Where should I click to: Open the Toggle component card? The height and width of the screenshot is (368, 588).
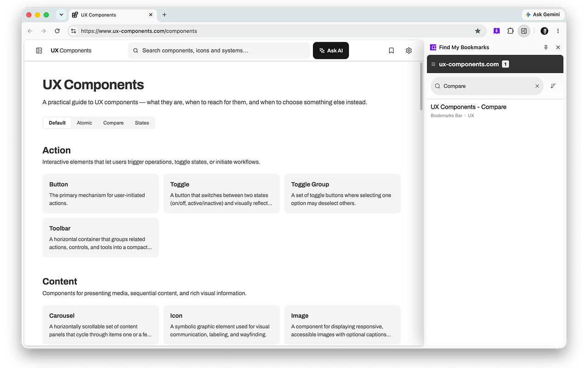(x=221, y=194)
